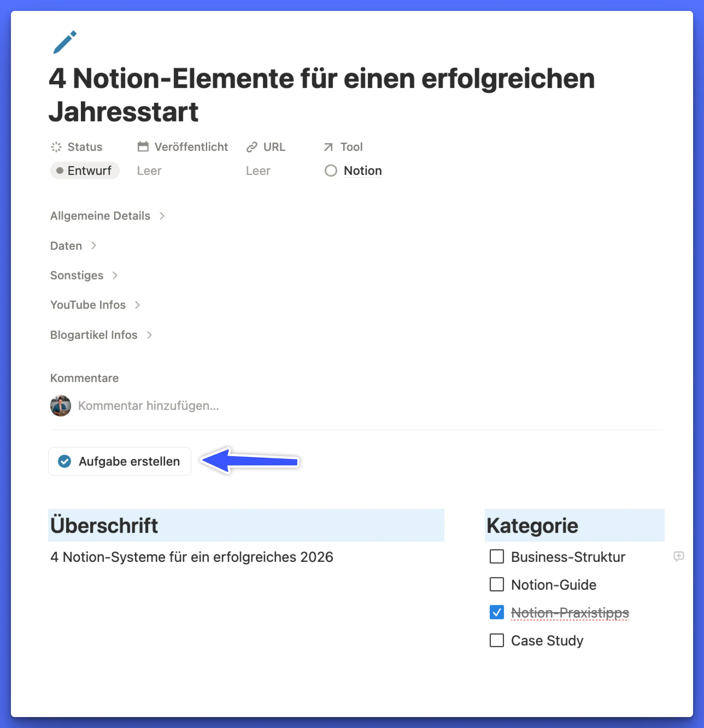Click the user avatar in comments
Screen dimensions: 704x728
click(61, 406)
